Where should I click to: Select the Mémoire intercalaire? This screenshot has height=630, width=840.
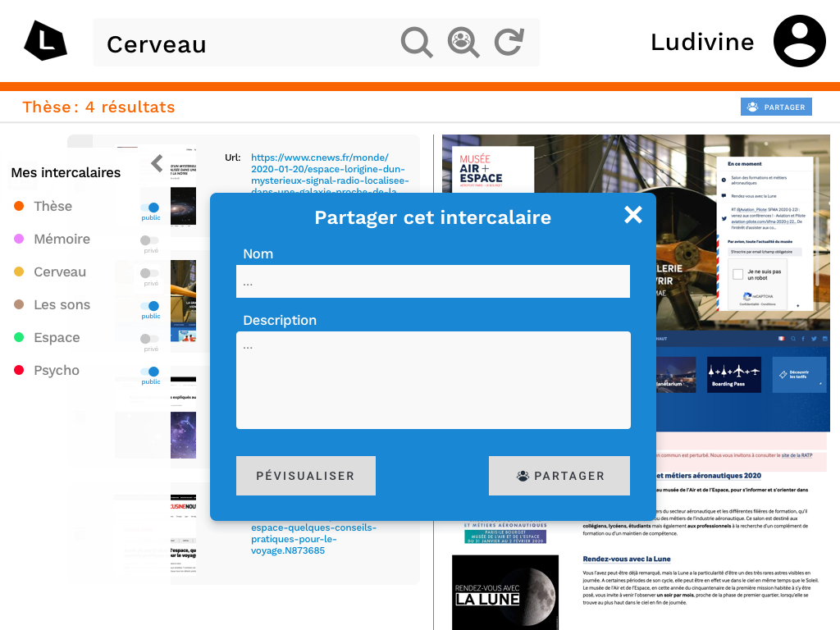point(62,239)
